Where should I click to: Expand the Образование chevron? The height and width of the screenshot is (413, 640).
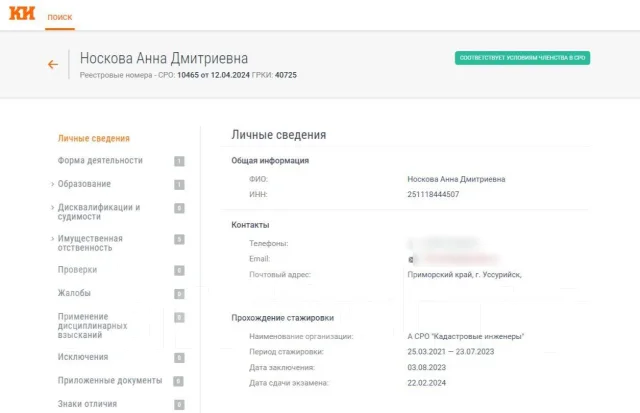[x=52, y=184]
